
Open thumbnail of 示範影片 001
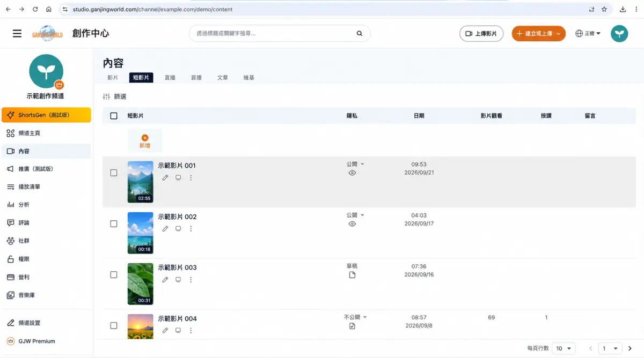141,182
